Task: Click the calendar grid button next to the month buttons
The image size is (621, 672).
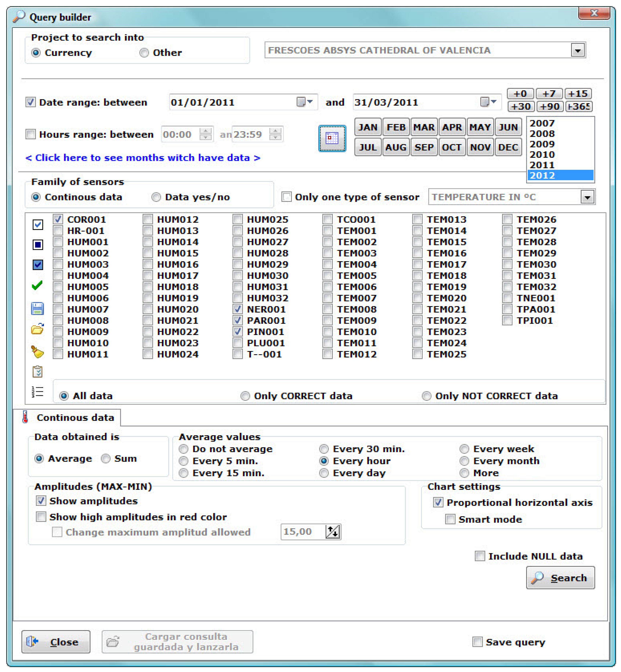Action: [332, 138]
